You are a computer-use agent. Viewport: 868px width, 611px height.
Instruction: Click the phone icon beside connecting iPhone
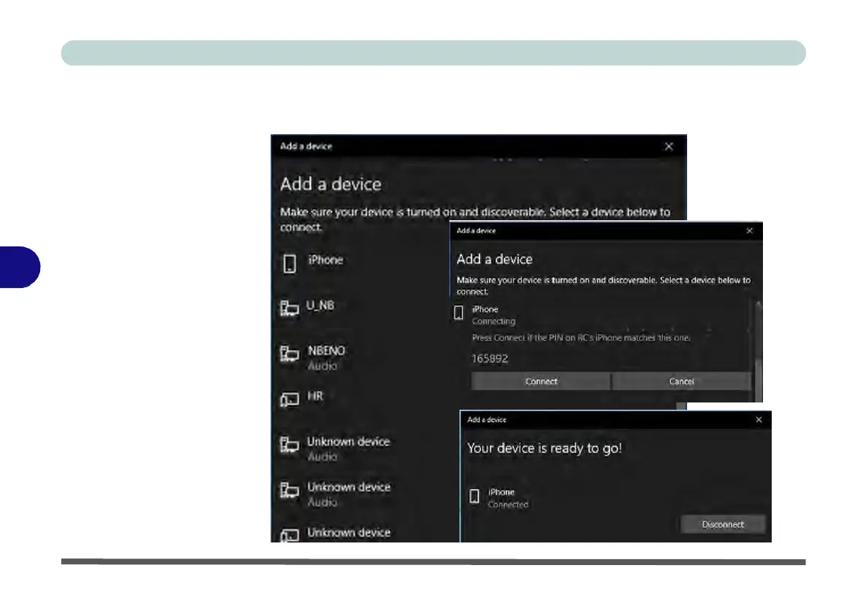coord(458,314)
